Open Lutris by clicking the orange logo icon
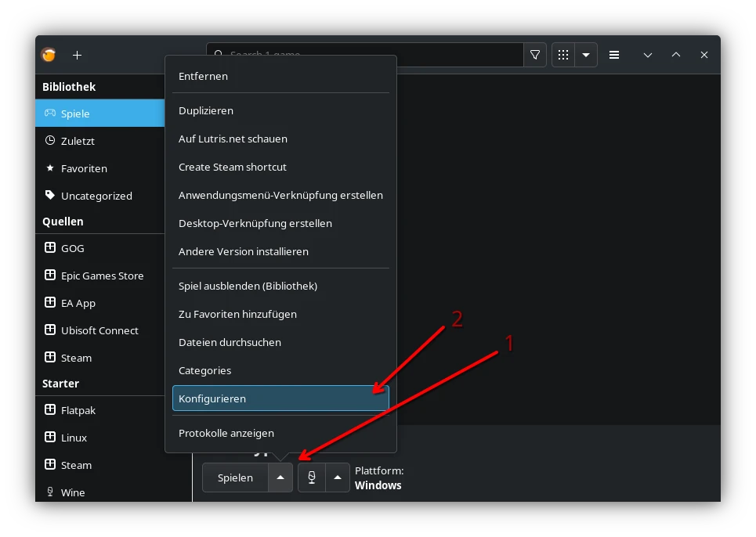 pos(48,55)
